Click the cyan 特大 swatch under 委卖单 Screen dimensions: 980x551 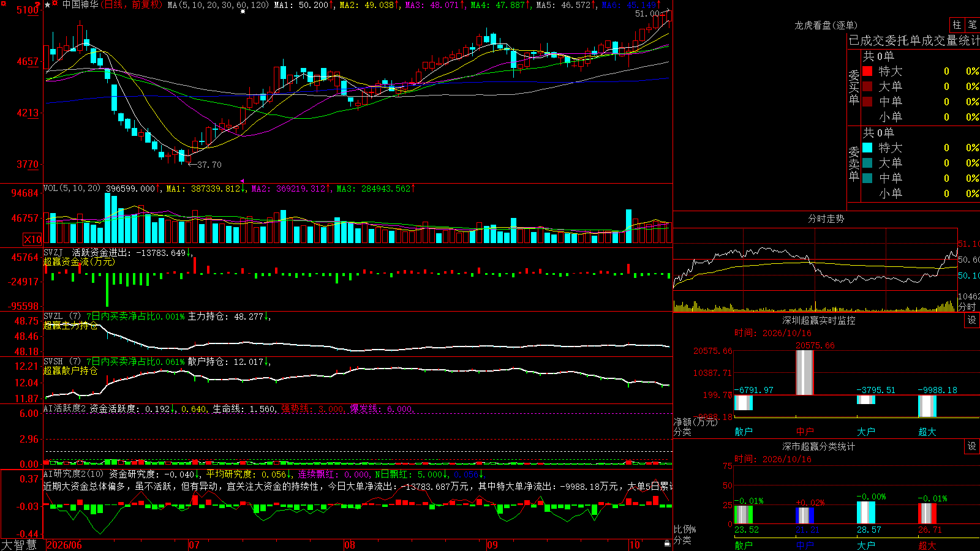tap(867, 148)
